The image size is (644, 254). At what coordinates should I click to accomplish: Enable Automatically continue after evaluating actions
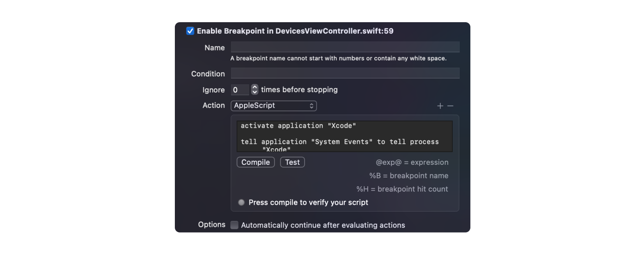coord(234,225)
